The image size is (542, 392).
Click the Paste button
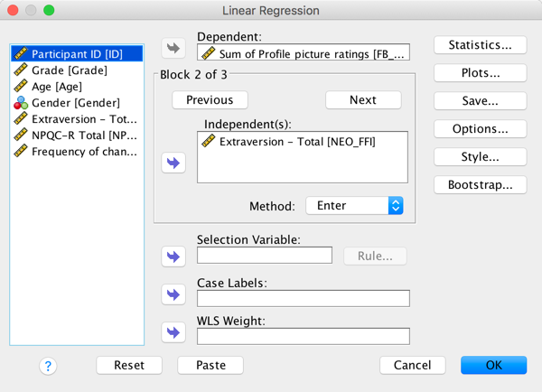[210, 365]
